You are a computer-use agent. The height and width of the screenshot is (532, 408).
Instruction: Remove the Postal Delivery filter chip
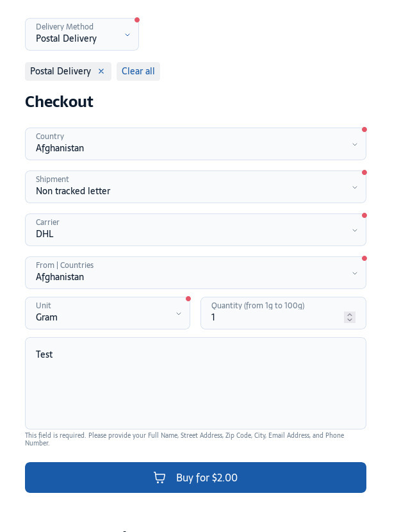click(x=101, y=71)
